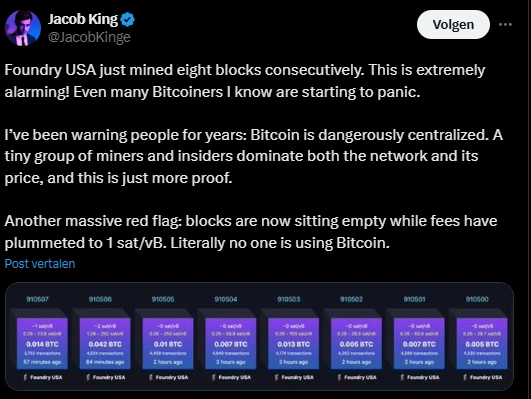Open the @JacobKinge handle

pos(89,37)
